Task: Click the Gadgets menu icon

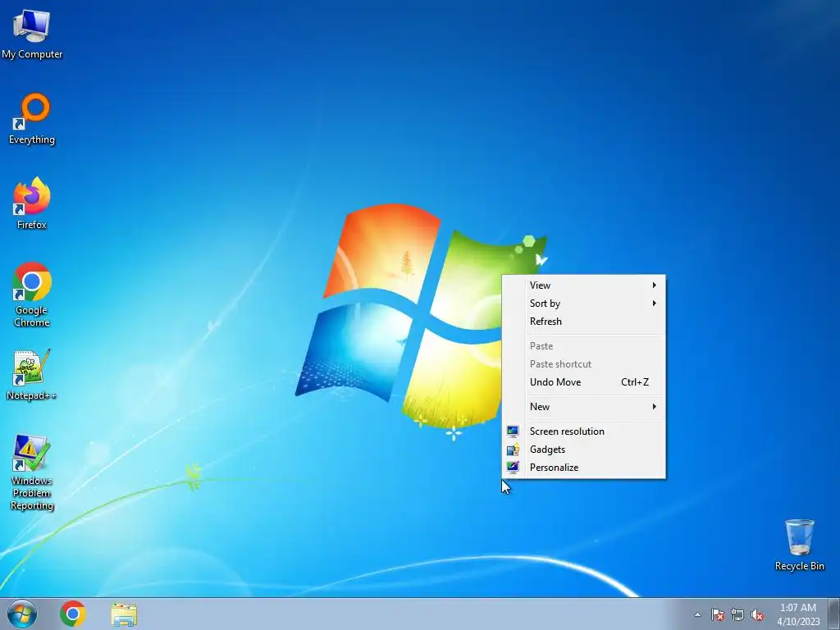Action: 513,450
